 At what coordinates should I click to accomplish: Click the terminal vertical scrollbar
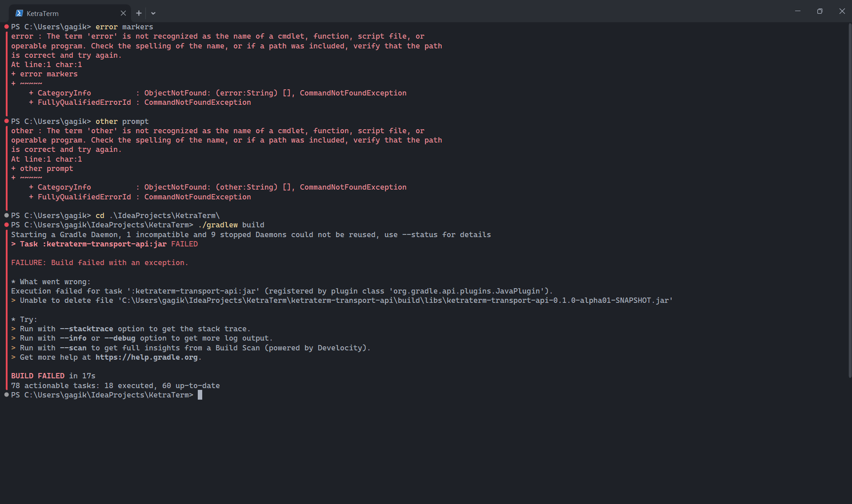(849, 200)
